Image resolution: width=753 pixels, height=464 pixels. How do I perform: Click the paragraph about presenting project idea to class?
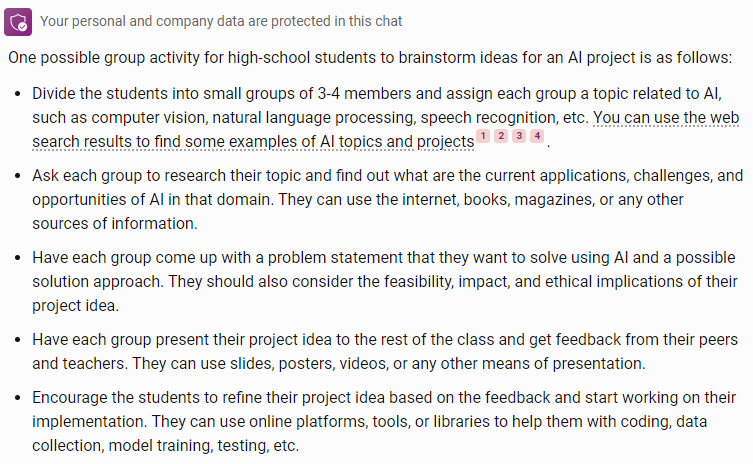(385, 352)
